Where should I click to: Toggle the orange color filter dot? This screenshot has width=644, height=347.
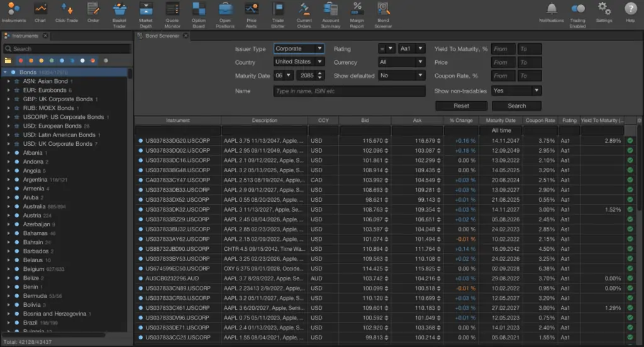click(31, 61)
